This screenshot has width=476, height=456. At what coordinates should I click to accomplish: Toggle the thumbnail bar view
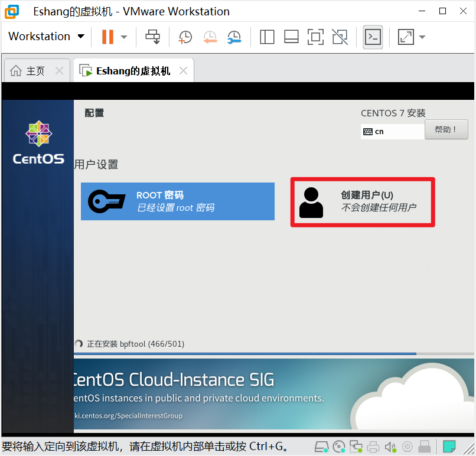(x=291, y=37)
